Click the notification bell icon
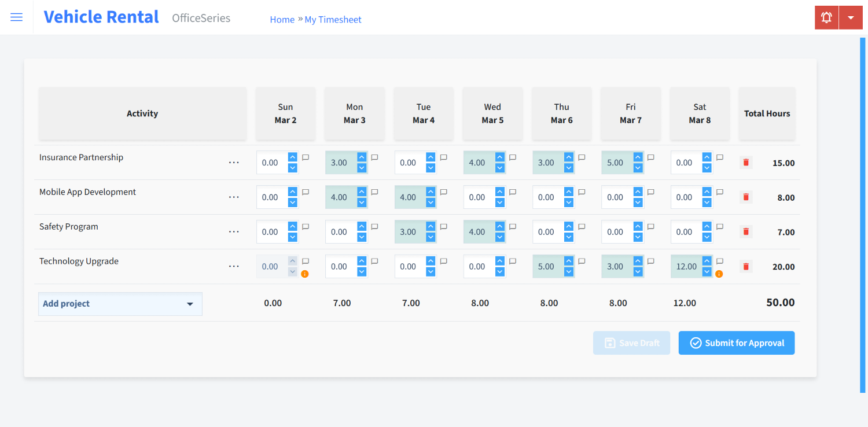The width and height of the screenshot is (868, 427). [x=826, y=17]
